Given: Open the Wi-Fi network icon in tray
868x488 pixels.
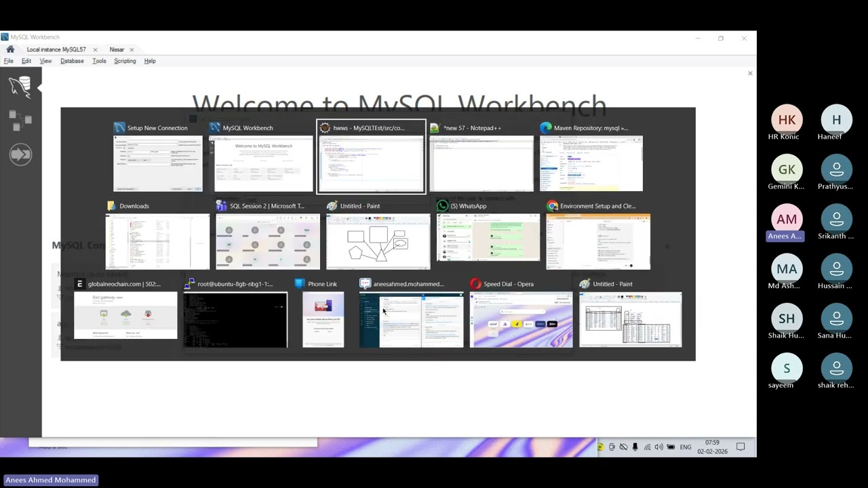Looking at the screenshot, I should [x=647, y=447].
